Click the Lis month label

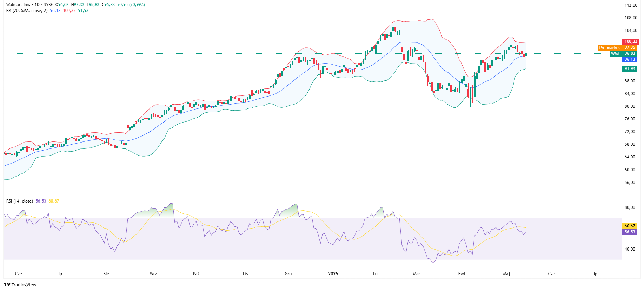(245, 274)
